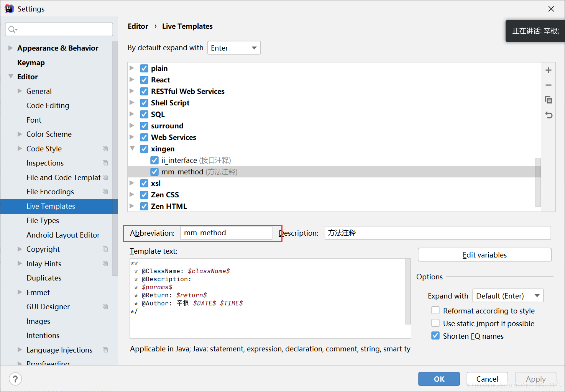Click the restore deleted templates undo icon
Screen dimensions: 565x392
549,115
